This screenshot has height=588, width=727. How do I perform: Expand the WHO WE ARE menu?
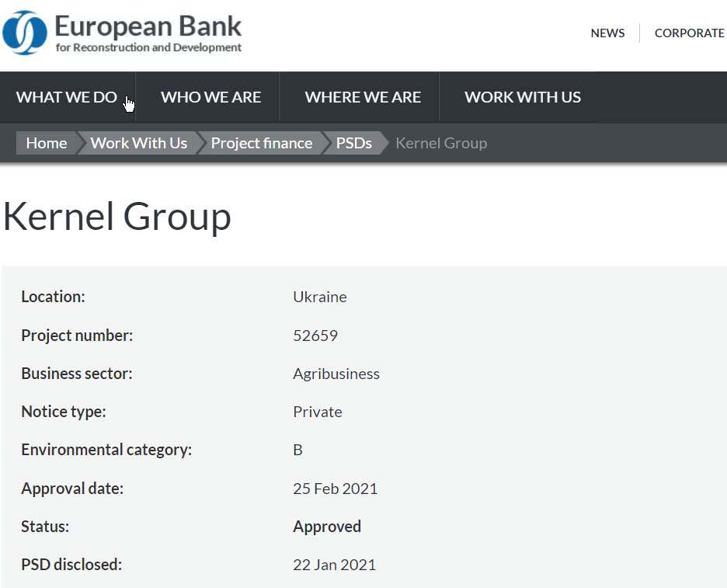(211, 97)
